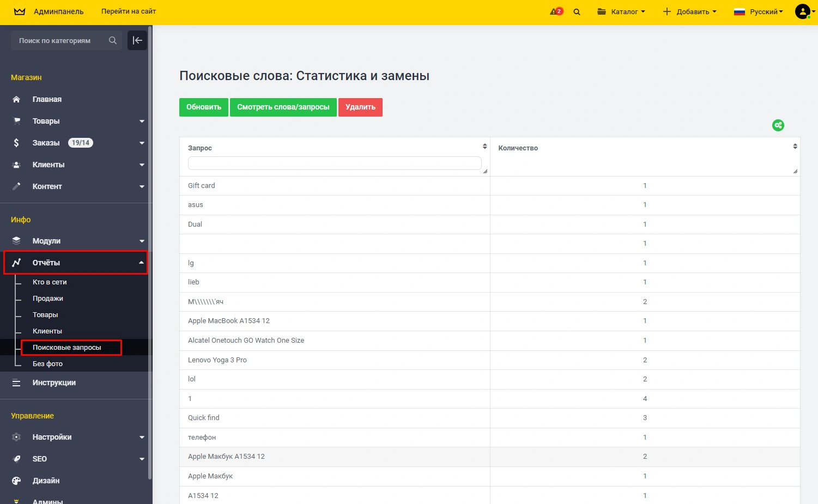Image resolution: width=818 pixels, height=504 pixels.
Task: Click the green share settings icon
Action: pyautogui.click(x=778, y=125)
